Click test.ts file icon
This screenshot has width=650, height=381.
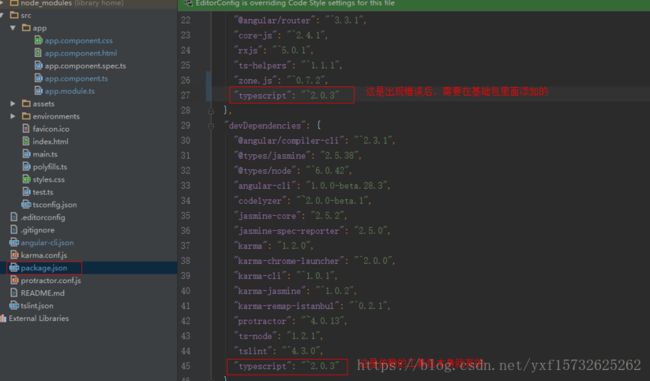coord(26,192)
